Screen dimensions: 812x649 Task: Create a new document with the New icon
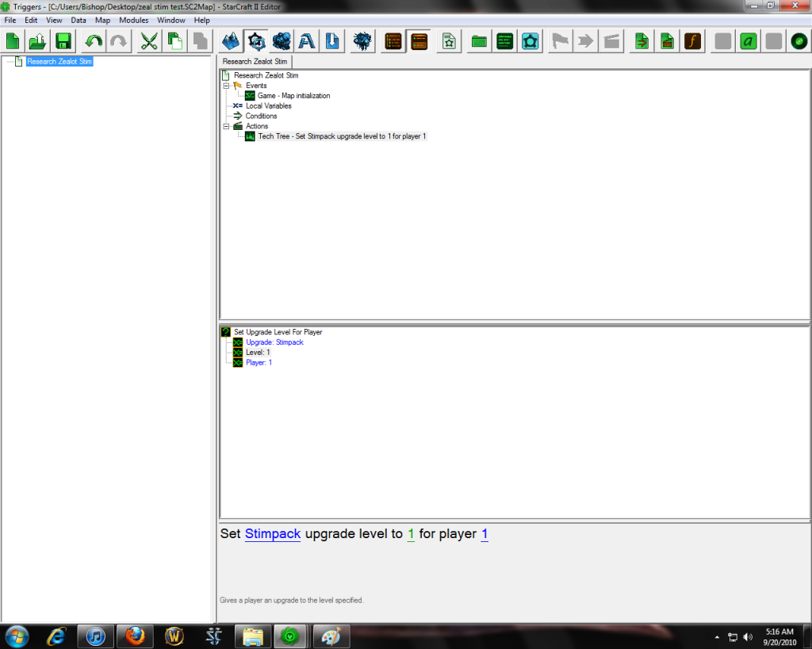[x=13, y=41]
